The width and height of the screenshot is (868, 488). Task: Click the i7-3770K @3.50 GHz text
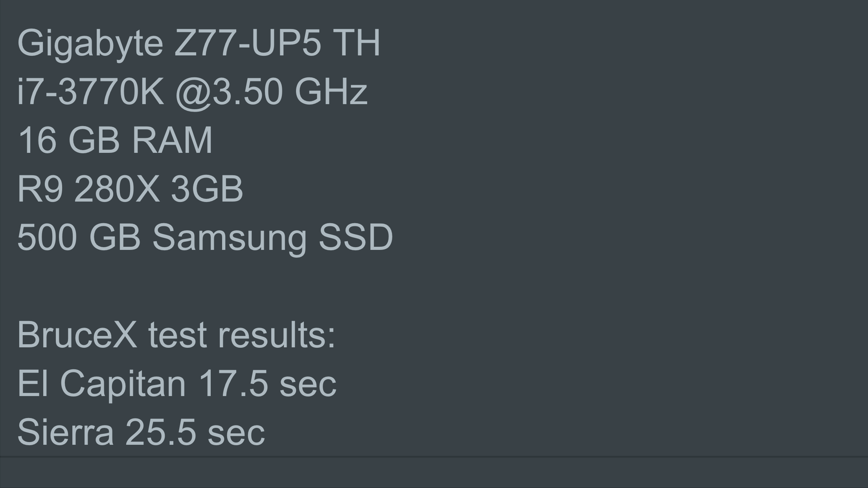point(193,92)
